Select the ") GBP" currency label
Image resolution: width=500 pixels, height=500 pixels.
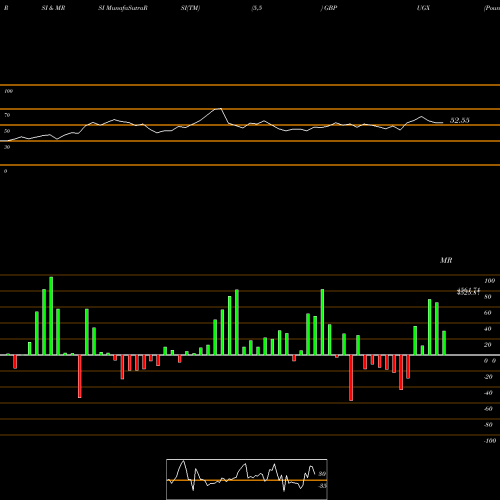[329, 8]
